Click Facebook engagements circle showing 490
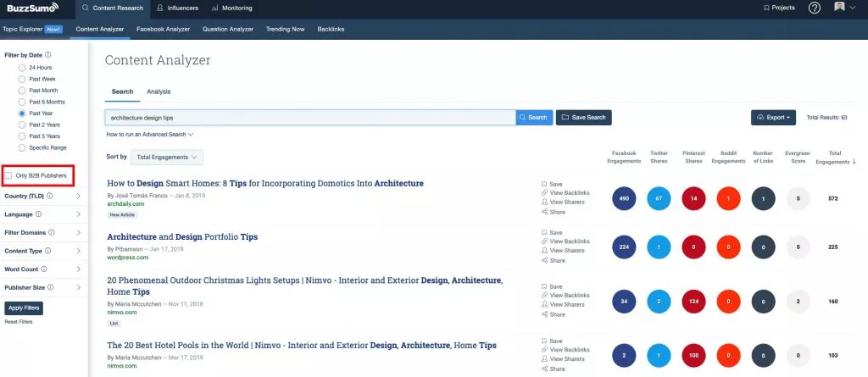868x377 pixels. point(625,198)
